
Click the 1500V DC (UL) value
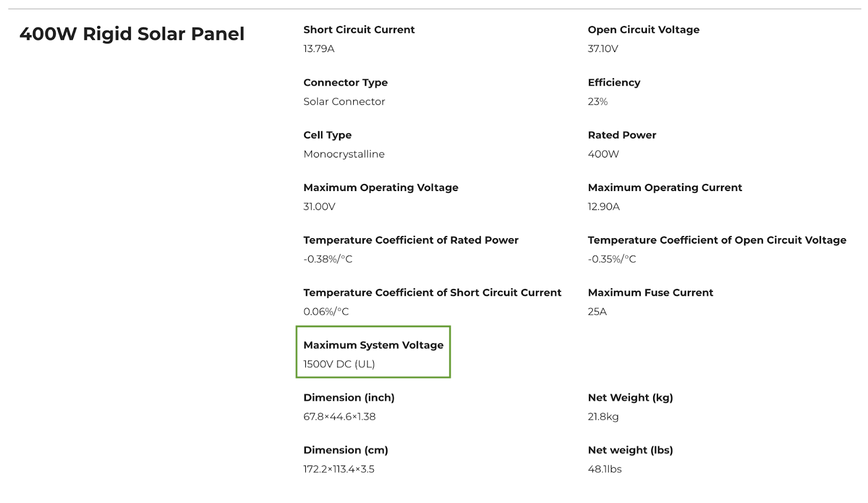coord(339,364)
